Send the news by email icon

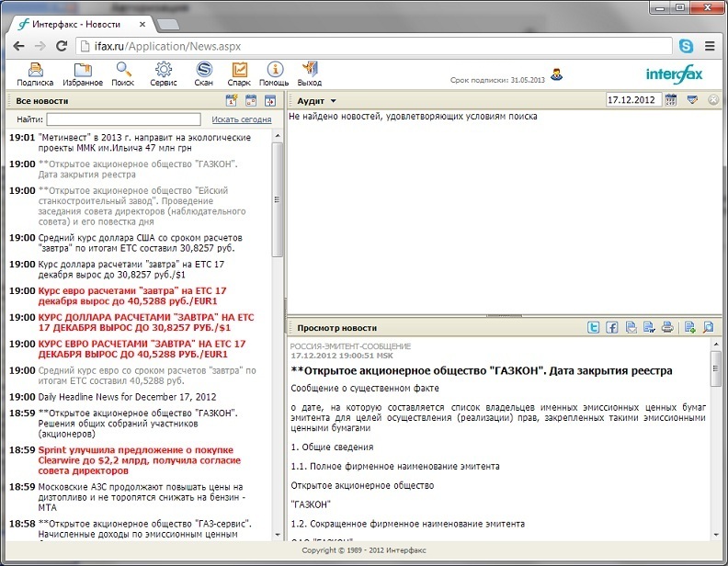[631, 327]
